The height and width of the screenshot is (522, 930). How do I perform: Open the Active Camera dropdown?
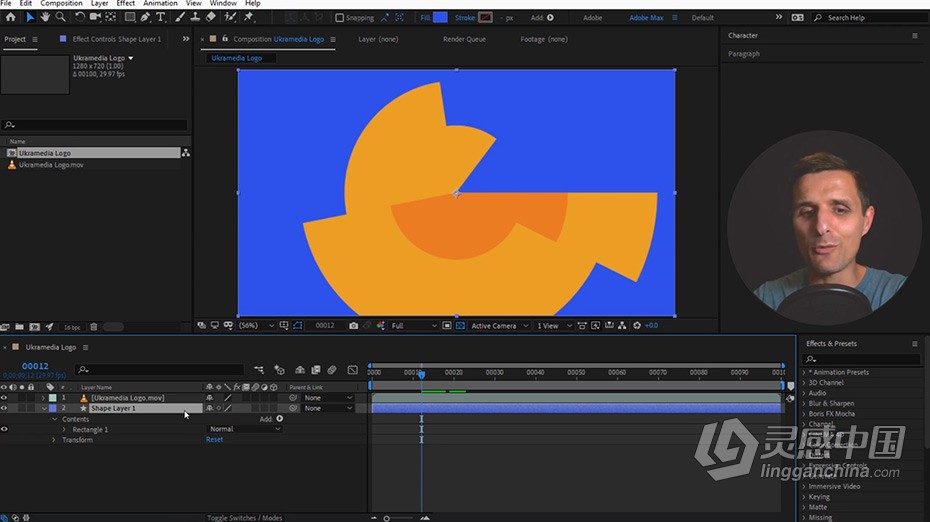(x=499, y=326)
